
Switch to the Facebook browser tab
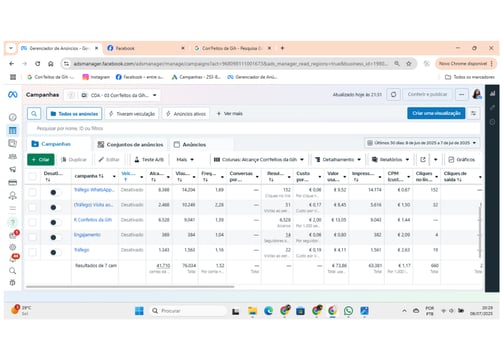146,48
